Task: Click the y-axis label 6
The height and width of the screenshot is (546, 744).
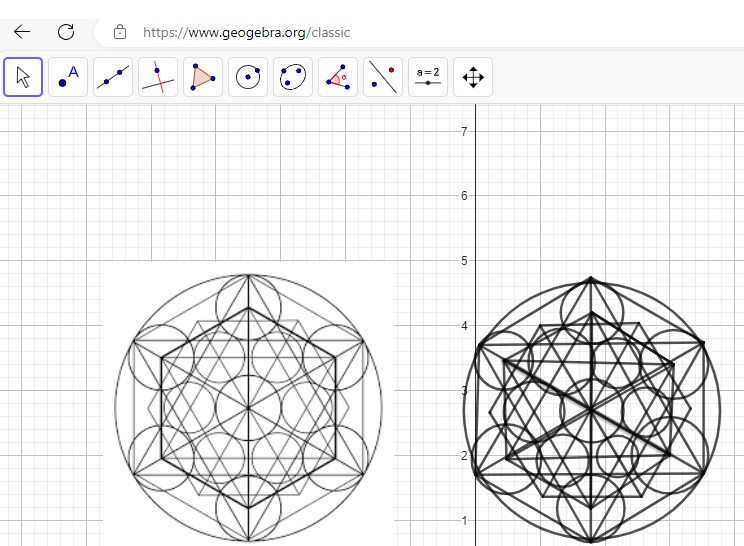Action: [x=464, y=195]
